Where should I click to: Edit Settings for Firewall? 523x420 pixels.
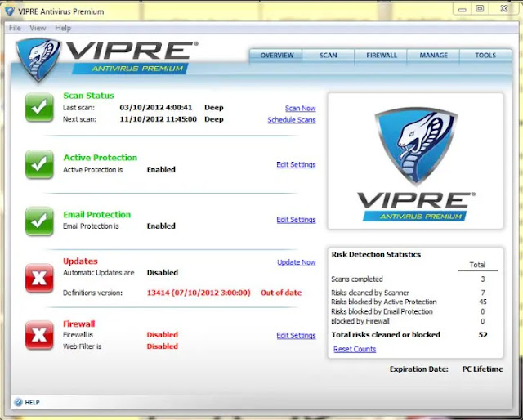(x=296, y=336)
